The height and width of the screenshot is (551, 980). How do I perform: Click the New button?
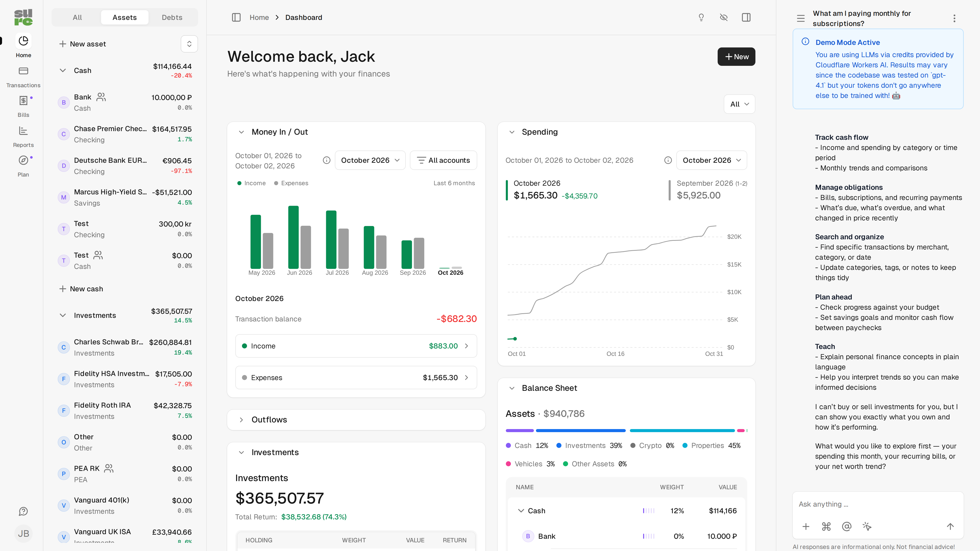(x=736, y=57)
